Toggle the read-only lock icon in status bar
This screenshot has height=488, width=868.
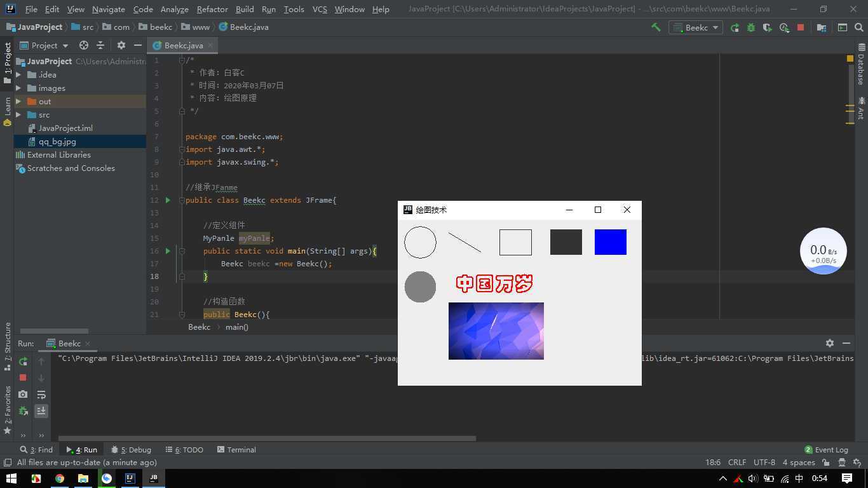[x=827, y=463]
